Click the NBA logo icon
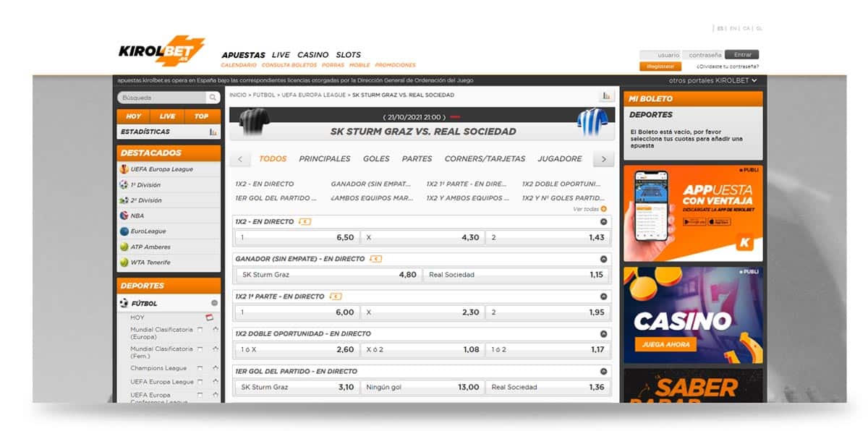 point(124,215)
